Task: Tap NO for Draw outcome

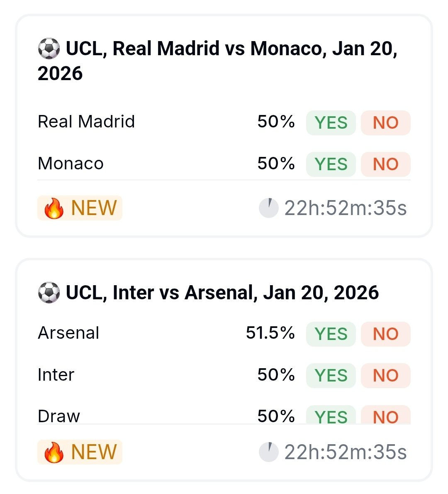Action: pyautogui.click(x=385, y=416)
